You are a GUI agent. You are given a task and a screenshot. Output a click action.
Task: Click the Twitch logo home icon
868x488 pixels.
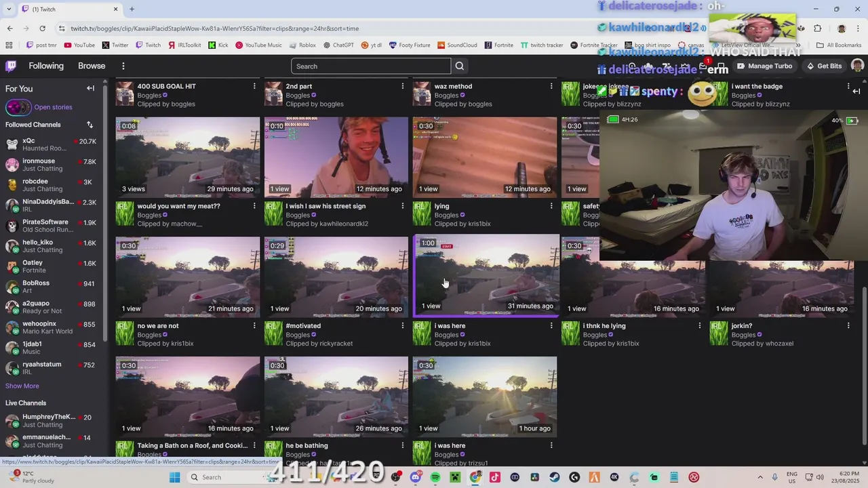11,66
